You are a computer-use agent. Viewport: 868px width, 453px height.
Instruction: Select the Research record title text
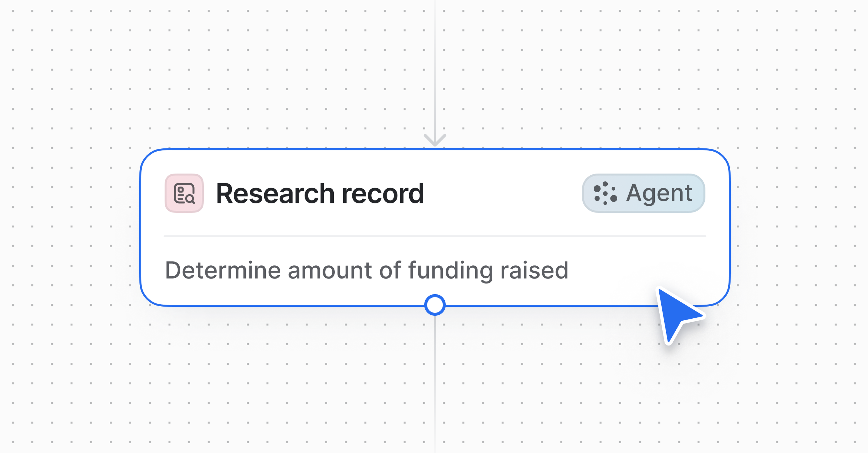pos(320,194)
